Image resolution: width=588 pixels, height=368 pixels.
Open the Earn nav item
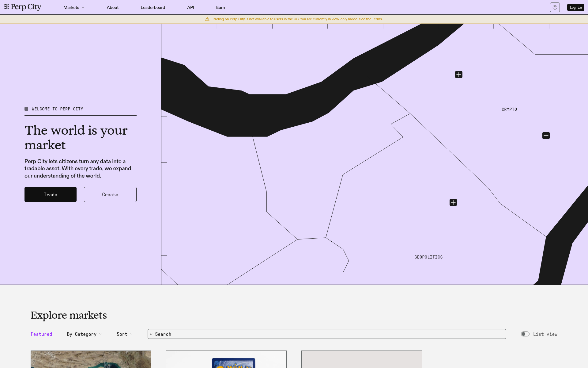221,7
